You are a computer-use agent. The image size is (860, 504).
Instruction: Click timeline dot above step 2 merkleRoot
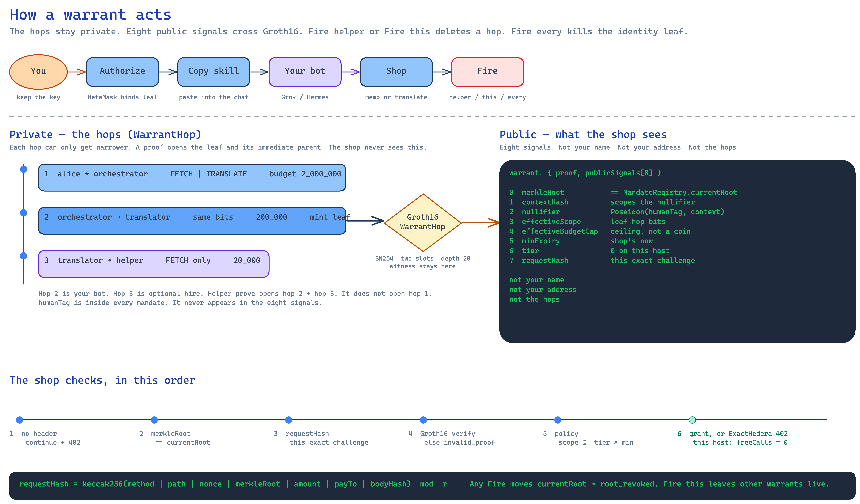pos(154,420)
